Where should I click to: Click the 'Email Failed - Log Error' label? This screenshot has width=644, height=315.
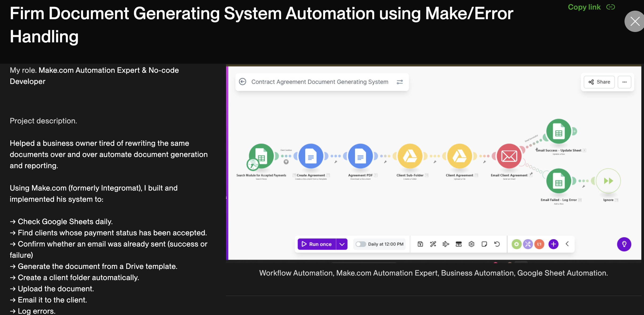click(x=559, y=200)
